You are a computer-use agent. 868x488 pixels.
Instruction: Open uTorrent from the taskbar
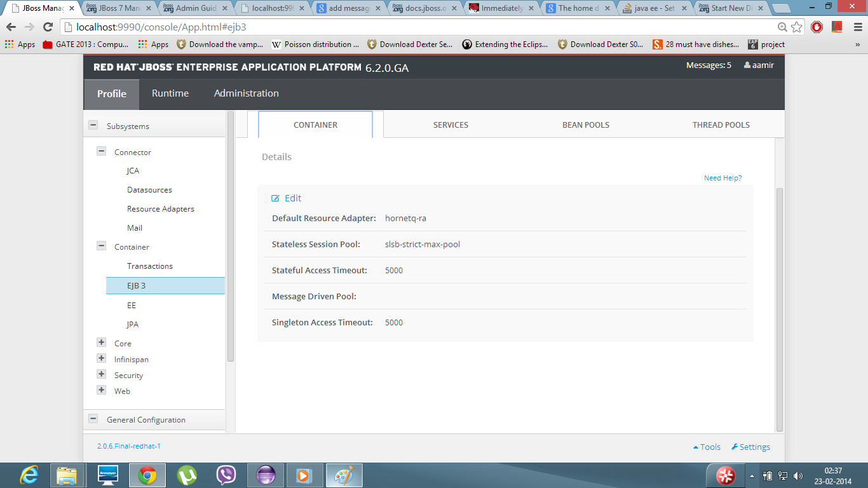186,475
